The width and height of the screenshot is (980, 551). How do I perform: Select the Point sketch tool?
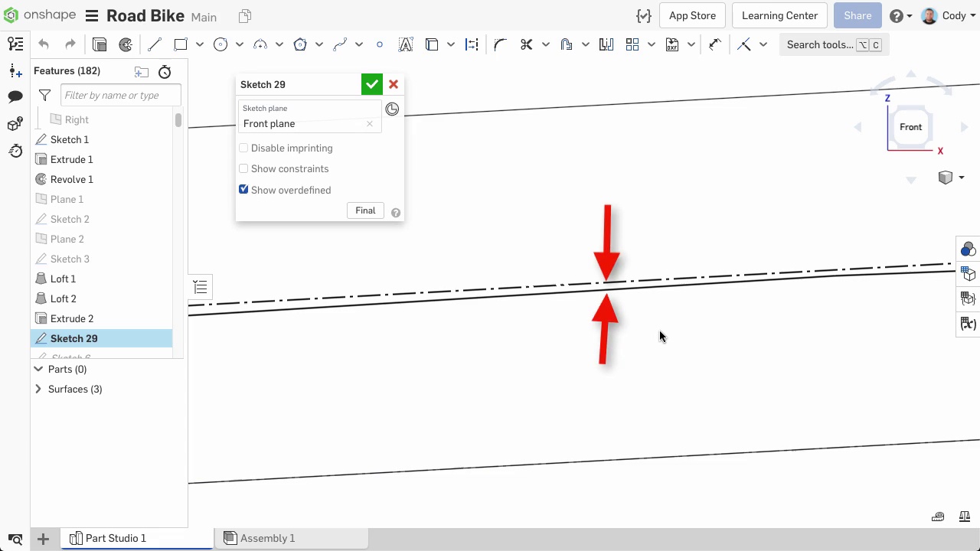(x=380, y=45)
